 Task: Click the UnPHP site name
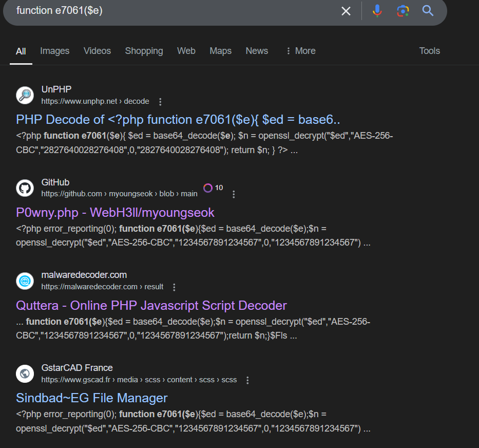56,89
